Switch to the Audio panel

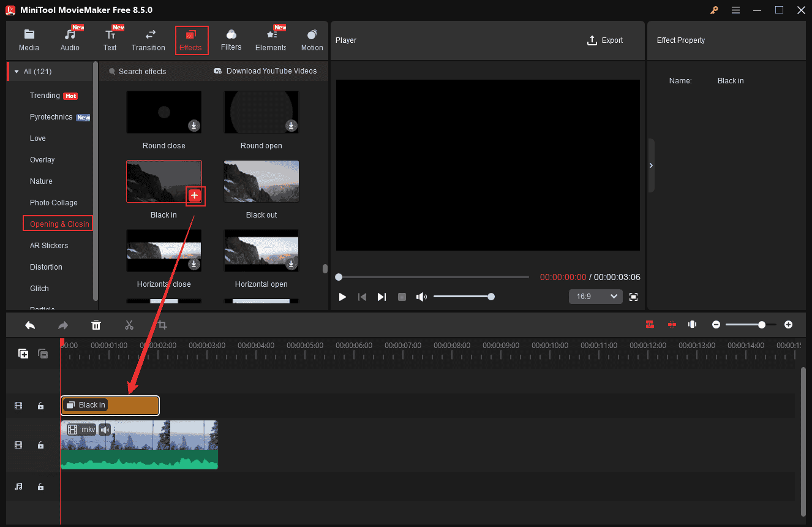[70, 40]
